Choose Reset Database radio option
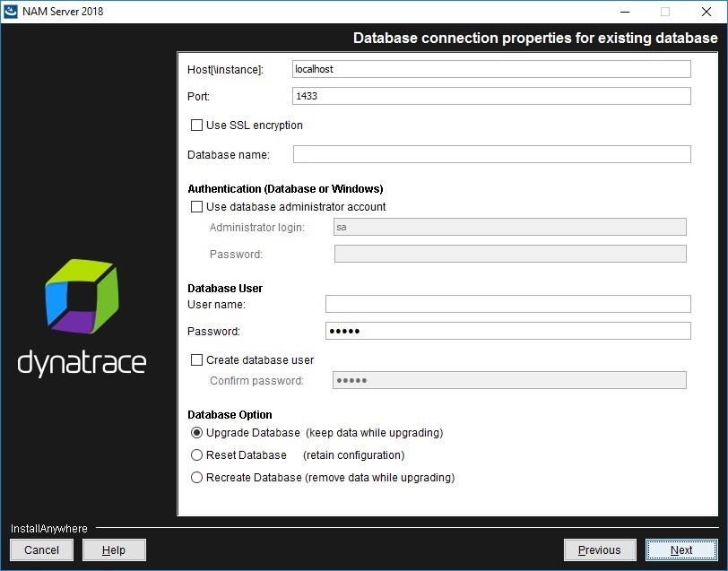Image resolution: width=728 pixels, height=571 pixels. (x=196, y=455)
